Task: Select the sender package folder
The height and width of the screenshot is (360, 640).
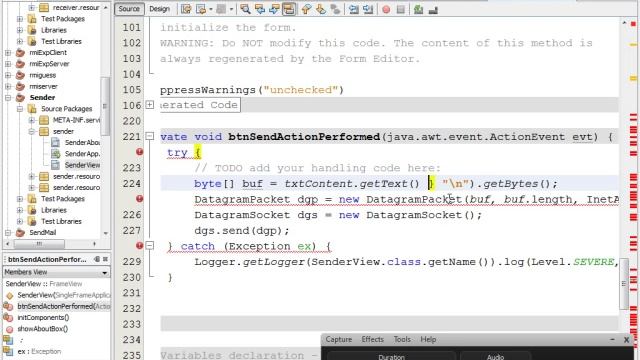Action: 63,131
